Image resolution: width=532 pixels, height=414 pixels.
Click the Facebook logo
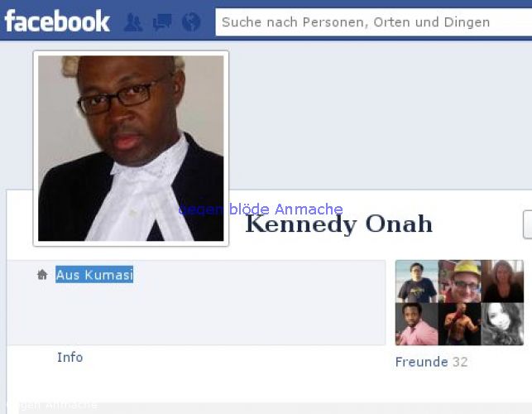[57, 21]
